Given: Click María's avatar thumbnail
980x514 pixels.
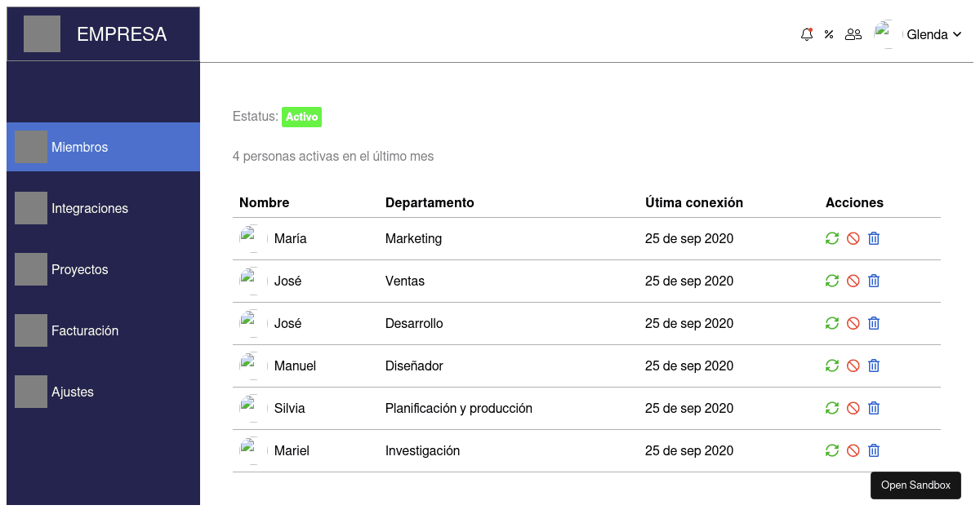Looking at the screenshot, I should point(253,238).
